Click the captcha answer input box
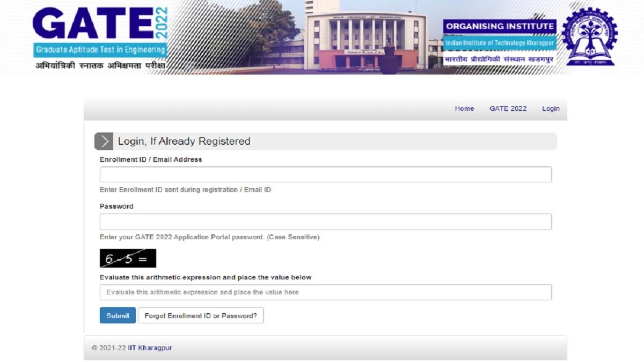Screen dimensions: 644x362 click(x=325, y=292)
